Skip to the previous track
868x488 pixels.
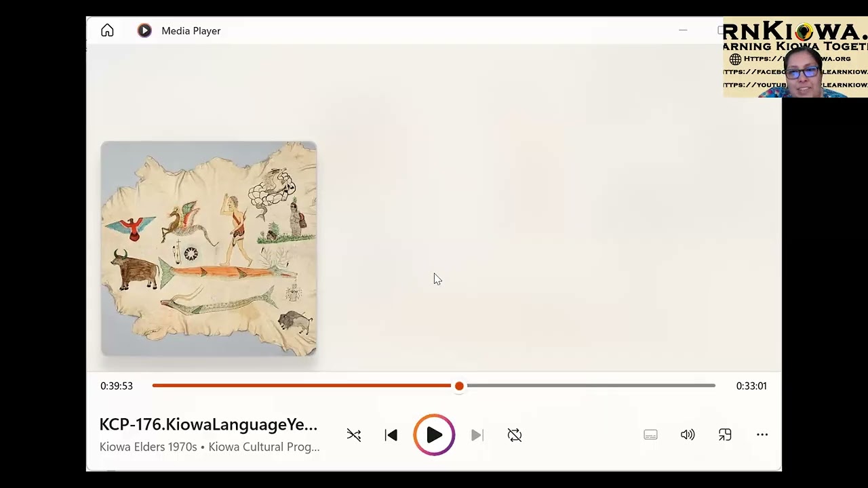coord(391,435)
